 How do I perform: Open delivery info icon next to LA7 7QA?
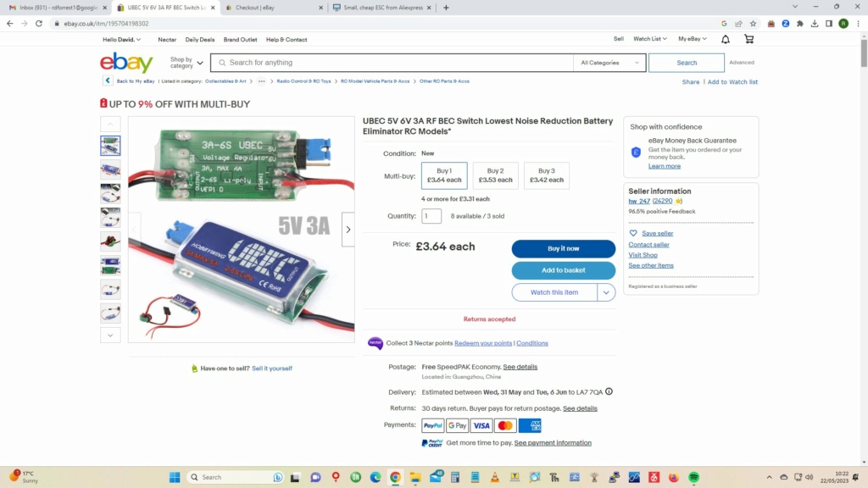[609, 391]
